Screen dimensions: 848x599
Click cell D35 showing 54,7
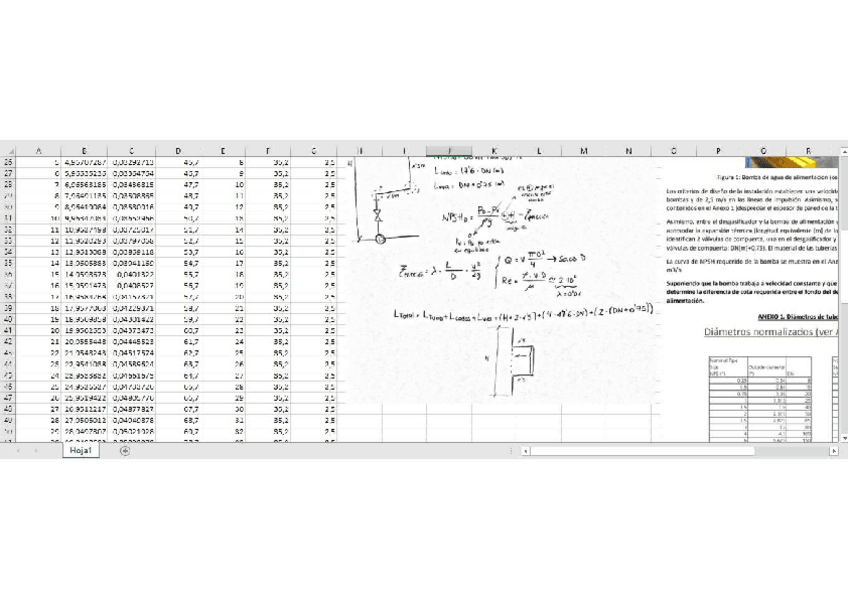178,263
